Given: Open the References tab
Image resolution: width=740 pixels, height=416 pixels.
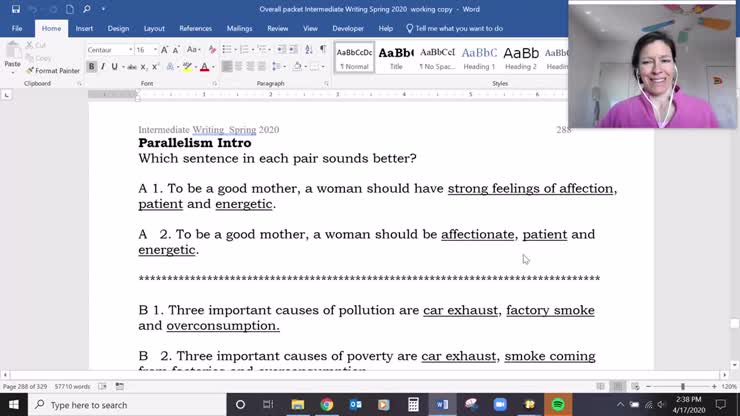Looking at the screenshot, I should pyautogui.click(x=195, y=29).
